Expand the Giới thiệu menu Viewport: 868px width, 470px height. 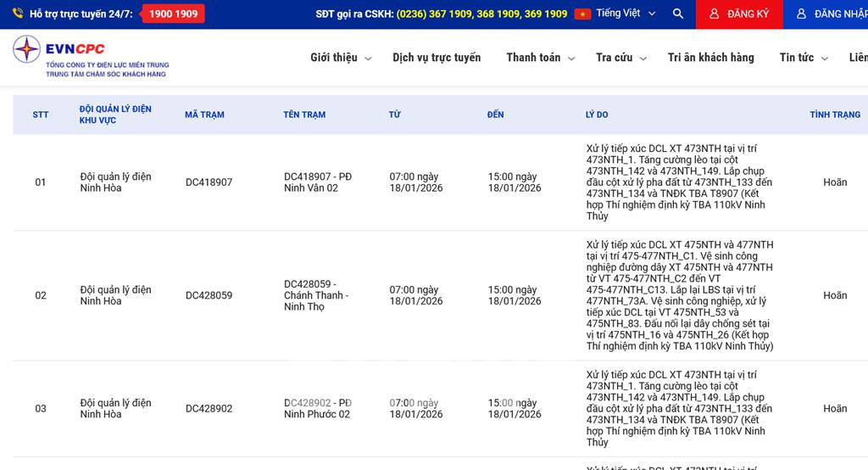pos(340,58)
